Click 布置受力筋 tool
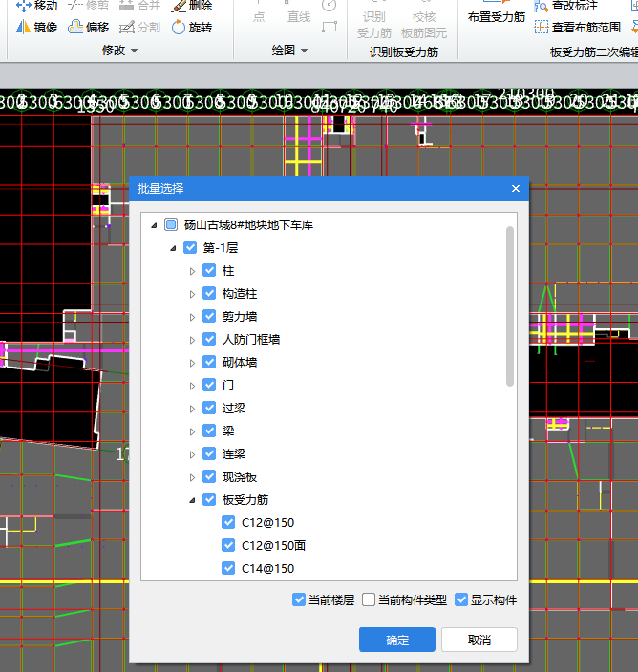The image size is (638, 672). coord(496,12)
